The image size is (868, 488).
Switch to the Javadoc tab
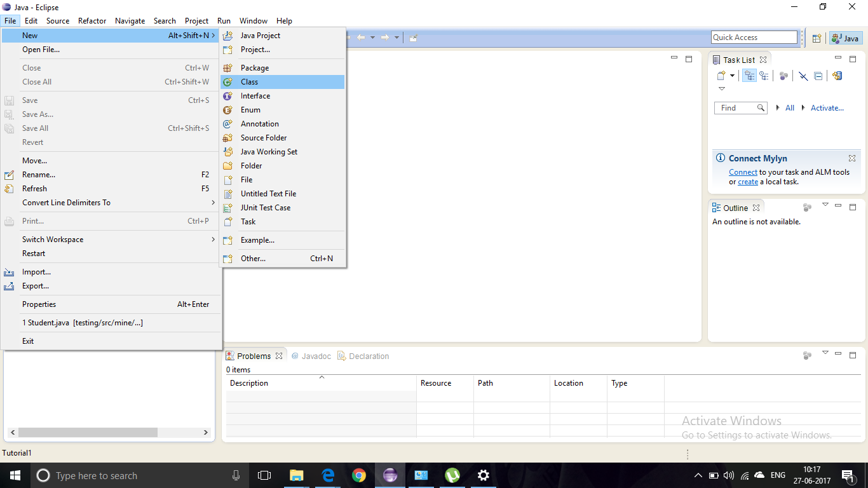coord(311,356)
